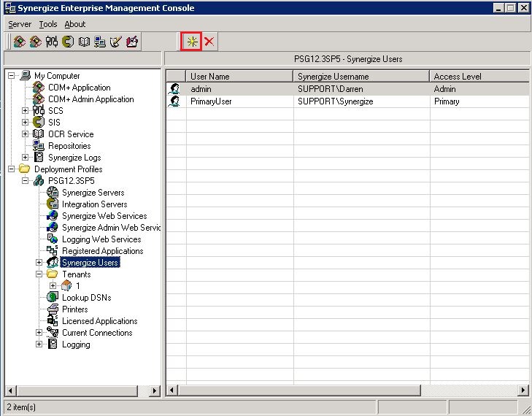
Task: Open the Server menu
Action: pos(20,24)
